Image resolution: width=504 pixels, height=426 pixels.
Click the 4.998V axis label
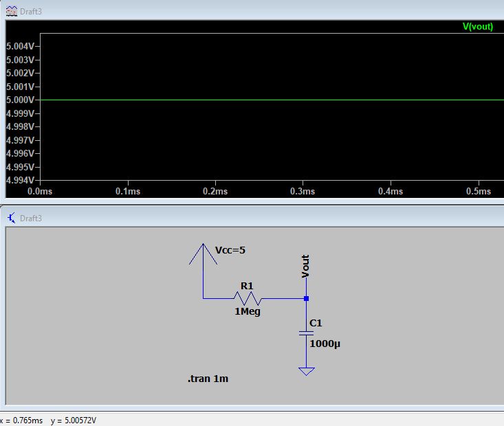(20, 126)
